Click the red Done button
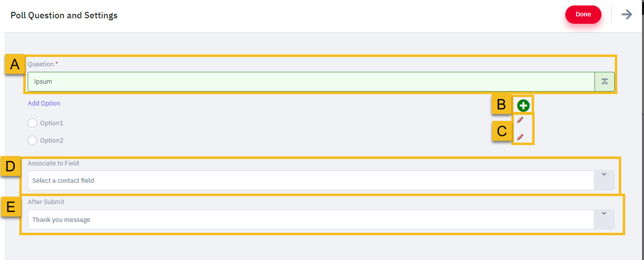 [x=583, y=14]
